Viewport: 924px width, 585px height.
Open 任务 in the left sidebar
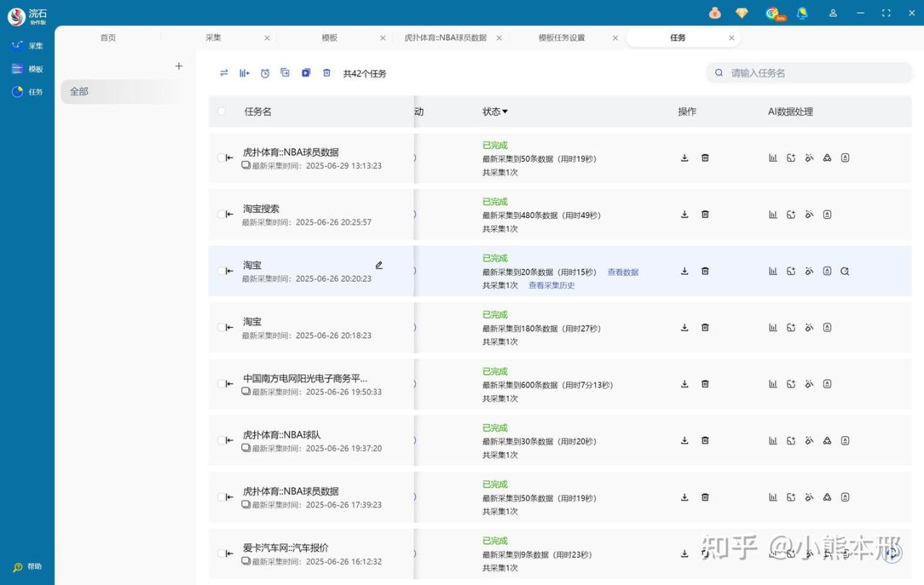27,92
